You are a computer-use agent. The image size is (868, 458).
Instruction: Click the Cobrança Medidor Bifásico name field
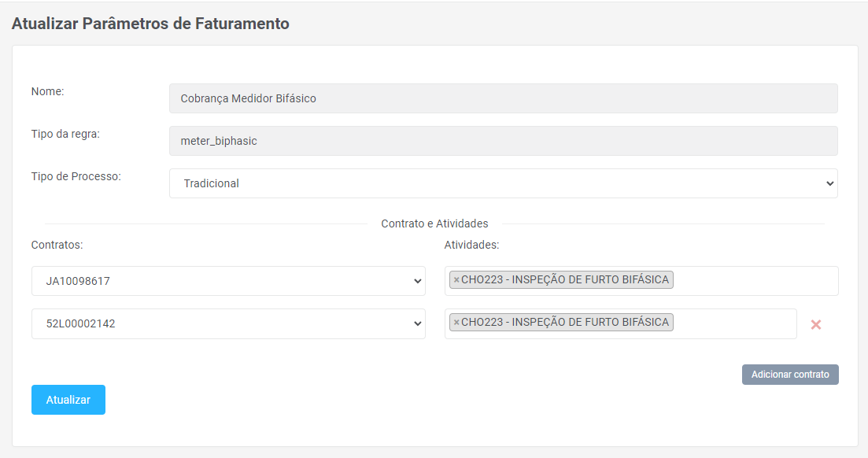pyautogui.click(x=503, y=98)
